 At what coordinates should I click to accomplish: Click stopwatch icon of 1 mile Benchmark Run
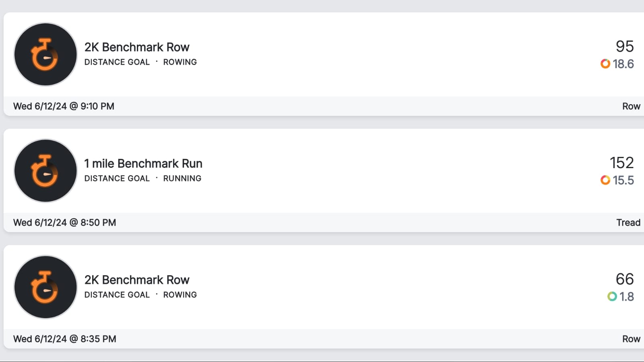coord(45,171)
